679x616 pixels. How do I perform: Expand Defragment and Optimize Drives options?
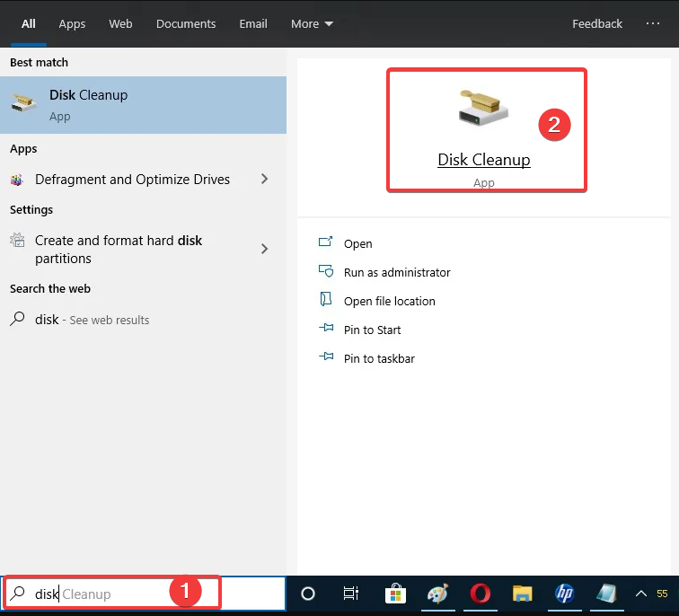[x=264, y=180]
